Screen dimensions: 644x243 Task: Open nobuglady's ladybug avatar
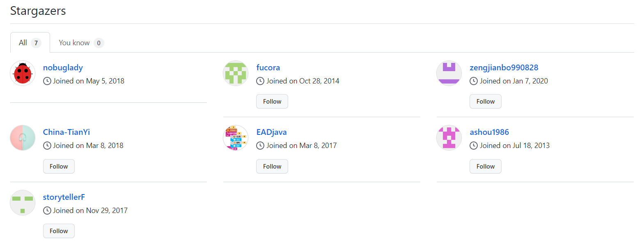[23, 73]
